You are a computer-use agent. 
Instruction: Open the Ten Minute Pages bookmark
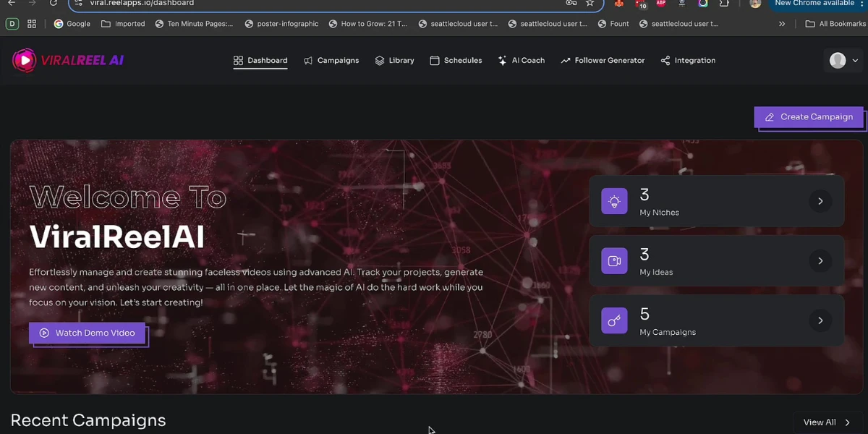[194, 24]
